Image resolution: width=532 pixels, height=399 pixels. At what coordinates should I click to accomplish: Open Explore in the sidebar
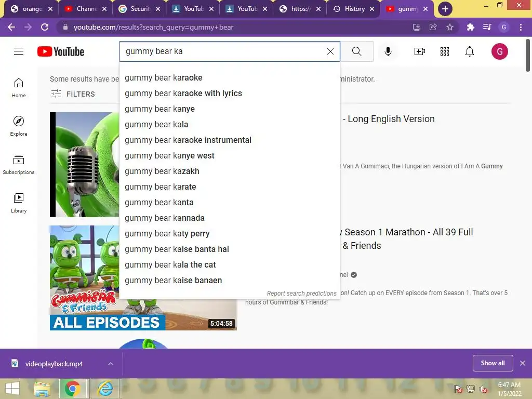[19, 126]
